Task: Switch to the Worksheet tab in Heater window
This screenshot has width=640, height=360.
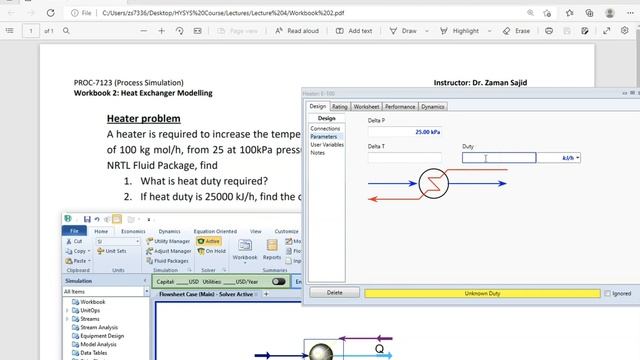Action: tap(366, 107)
